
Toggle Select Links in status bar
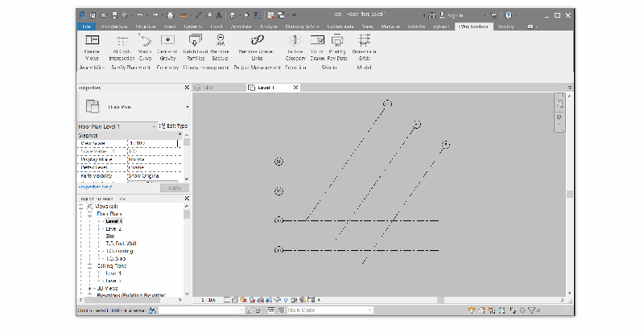click(x=472, y=310)
